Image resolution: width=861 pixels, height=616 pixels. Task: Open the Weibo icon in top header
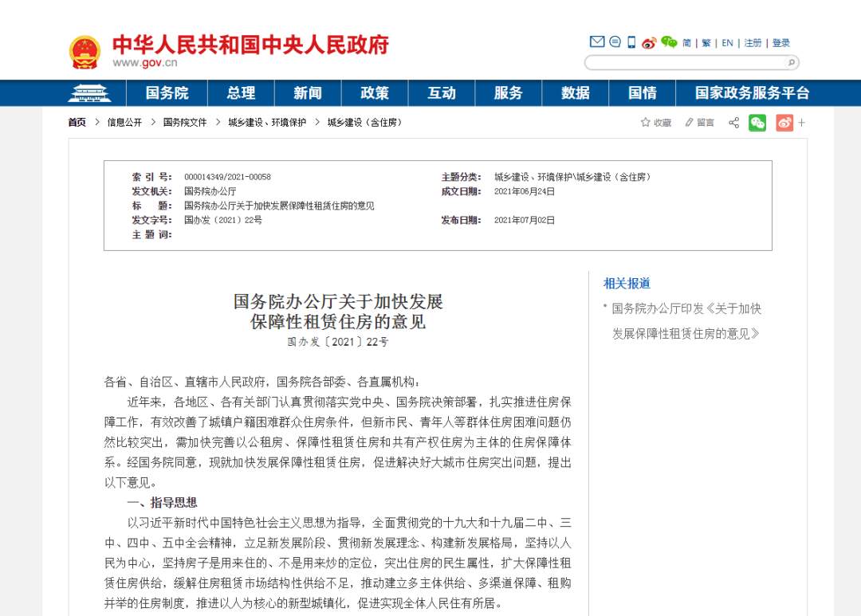click(x=649, y=43)
